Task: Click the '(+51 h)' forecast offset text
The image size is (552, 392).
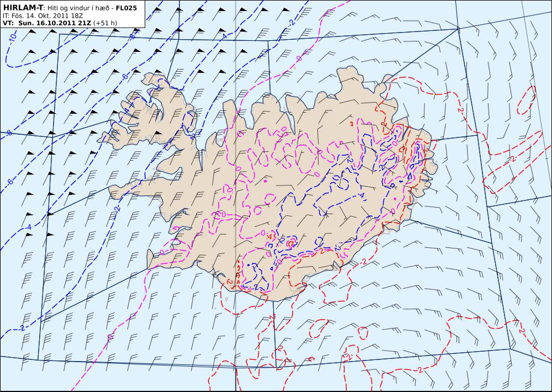Action: coord(105,23)
